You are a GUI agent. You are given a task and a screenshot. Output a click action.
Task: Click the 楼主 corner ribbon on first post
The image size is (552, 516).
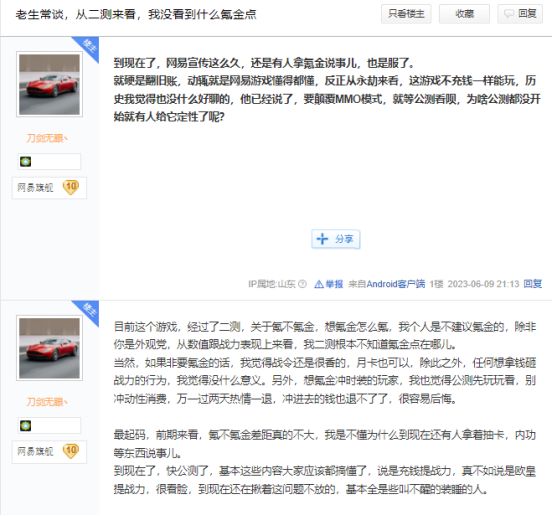(x=88, y=47)
